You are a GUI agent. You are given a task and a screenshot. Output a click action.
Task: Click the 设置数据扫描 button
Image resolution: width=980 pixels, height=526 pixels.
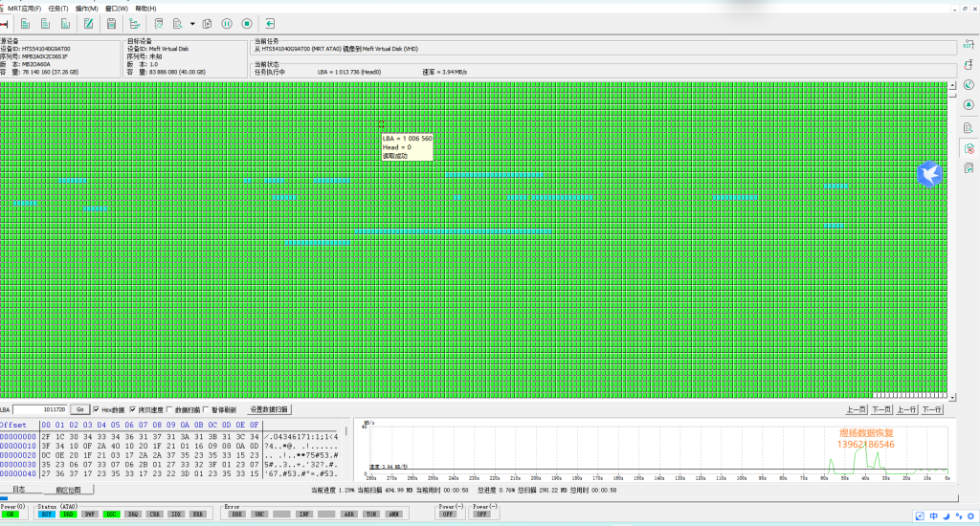click(x=269, y=410)
